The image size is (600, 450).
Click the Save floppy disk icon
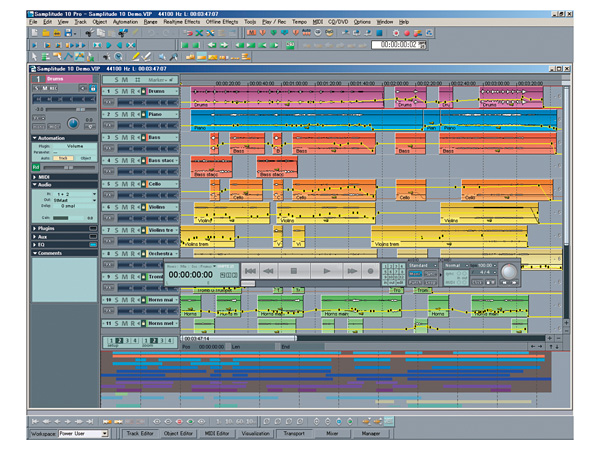(x=68, y=33)
